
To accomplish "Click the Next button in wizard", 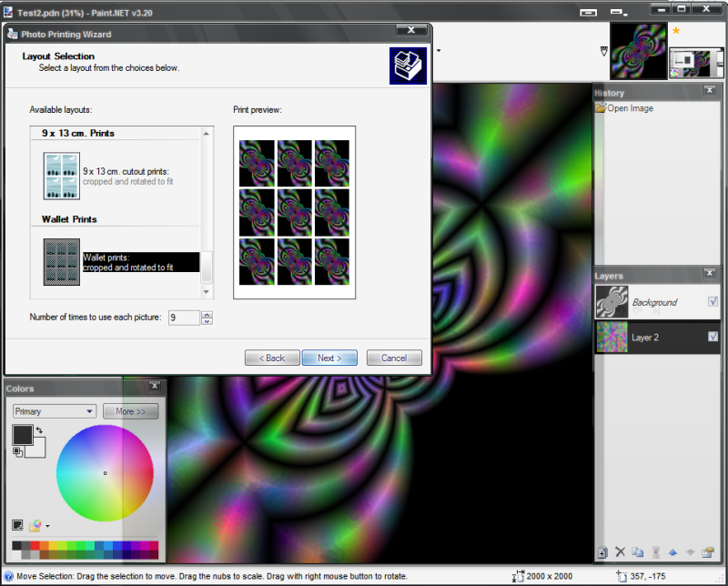I will pos(329,359).
